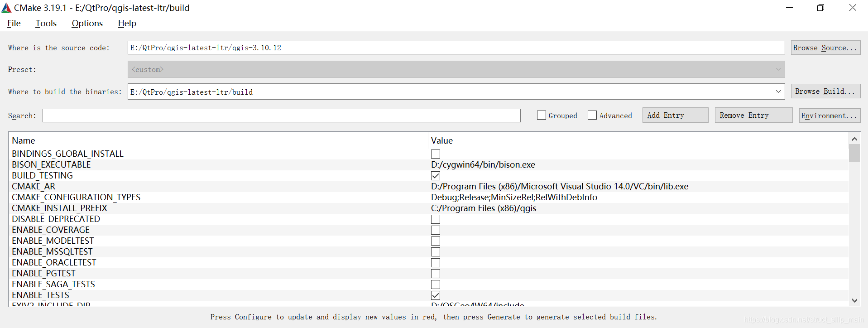Toggle DISABLE_DEPRECATED checkbox
The width and height of the screenshot is (868, 328).
click(x=436, y=219)
